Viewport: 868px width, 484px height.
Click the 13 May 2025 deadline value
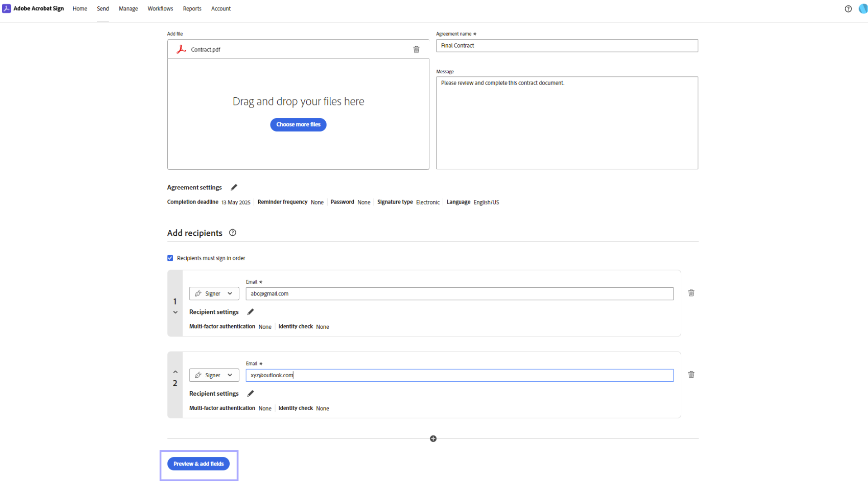[236, 202]
